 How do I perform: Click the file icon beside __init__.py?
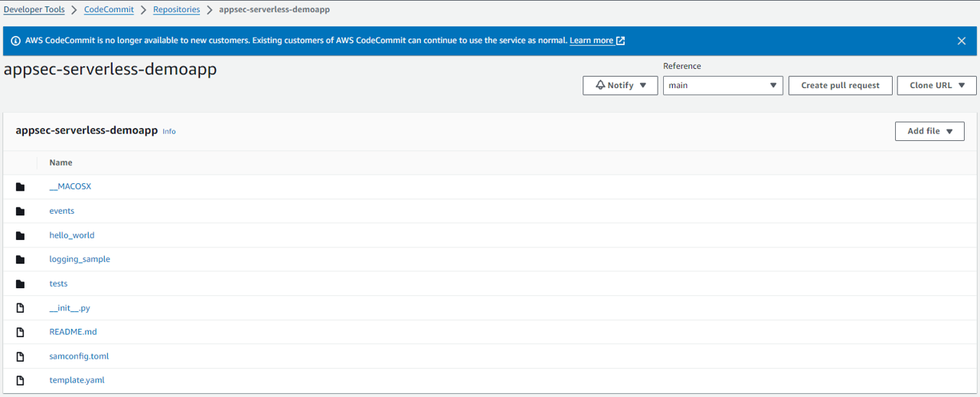[20, 308]
